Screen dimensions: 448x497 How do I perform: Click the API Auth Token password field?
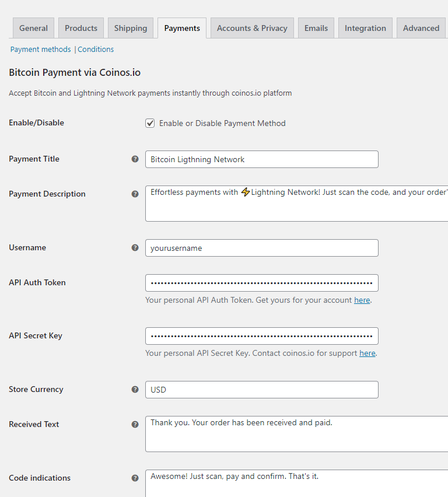[262, 283]
